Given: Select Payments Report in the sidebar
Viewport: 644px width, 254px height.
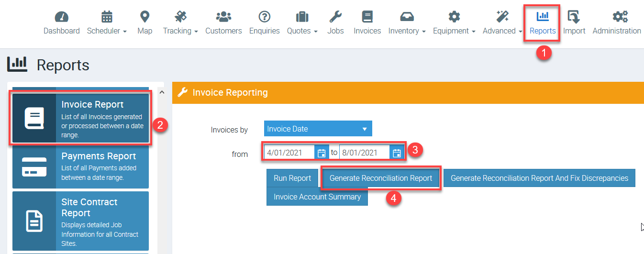Looking at the screenshot, I should [80, 166].
